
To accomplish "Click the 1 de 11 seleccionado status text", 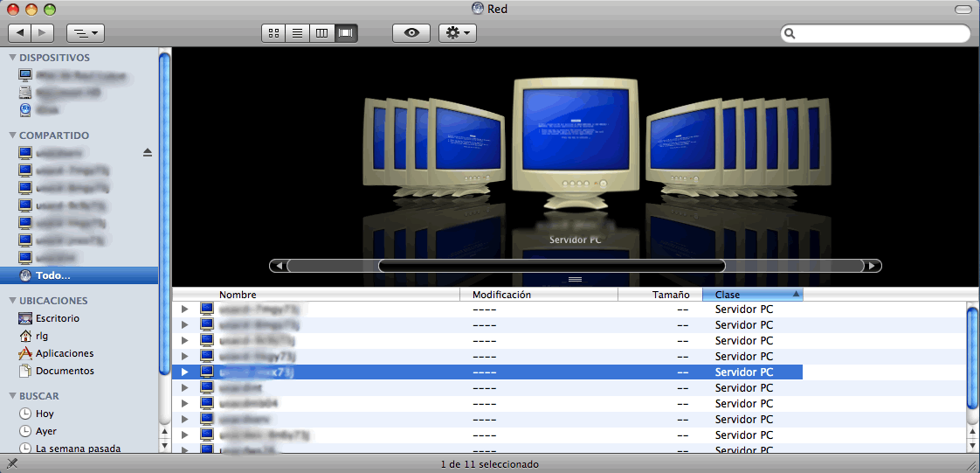I will tap(490, 464).
